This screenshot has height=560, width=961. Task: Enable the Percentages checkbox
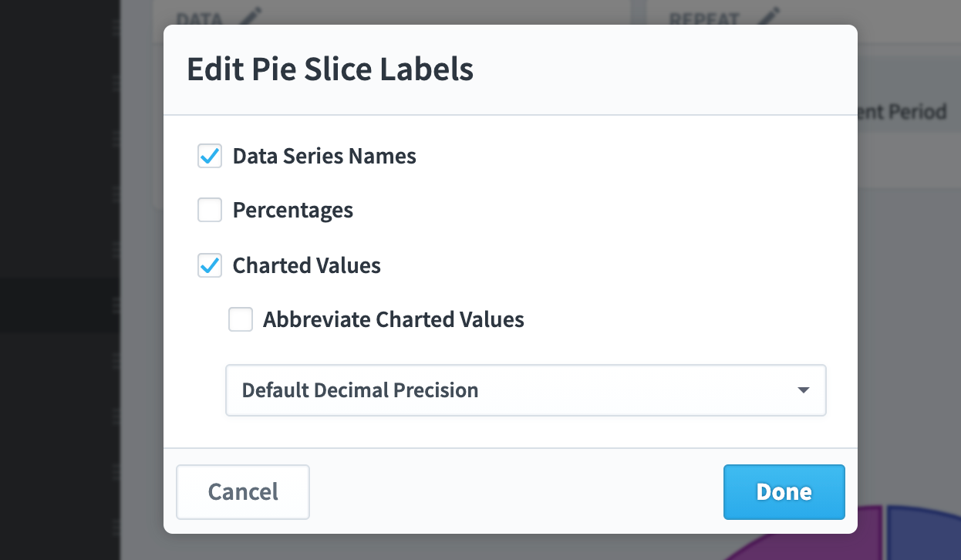210,210
